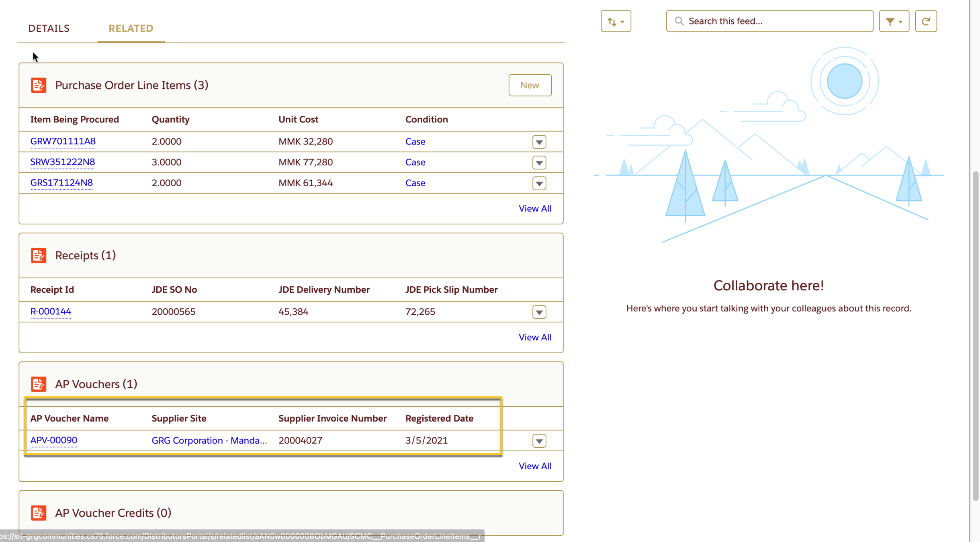Click the Receipts section icon
The image size is (980, 542).
39,255
